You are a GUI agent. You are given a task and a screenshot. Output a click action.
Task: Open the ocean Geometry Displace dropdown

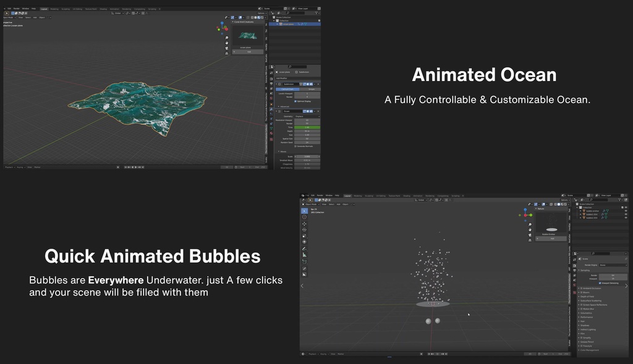click(307, 116)
